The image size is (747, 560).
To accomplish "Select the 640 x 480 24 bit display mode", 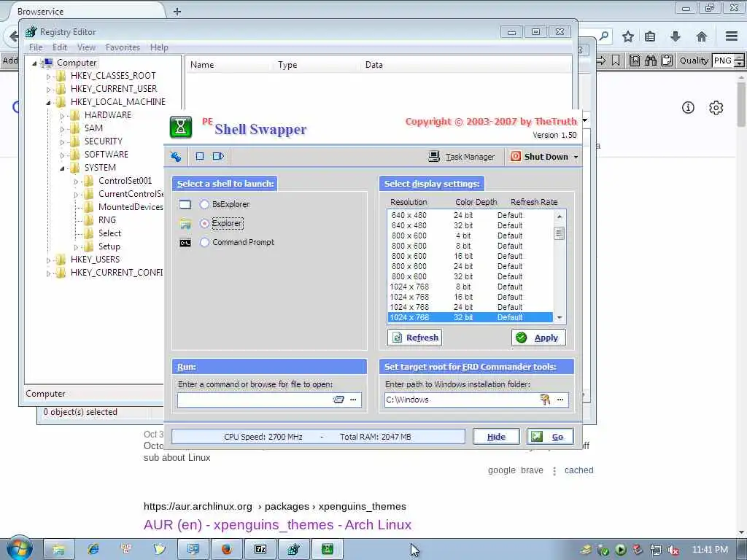I will point(470,215).
